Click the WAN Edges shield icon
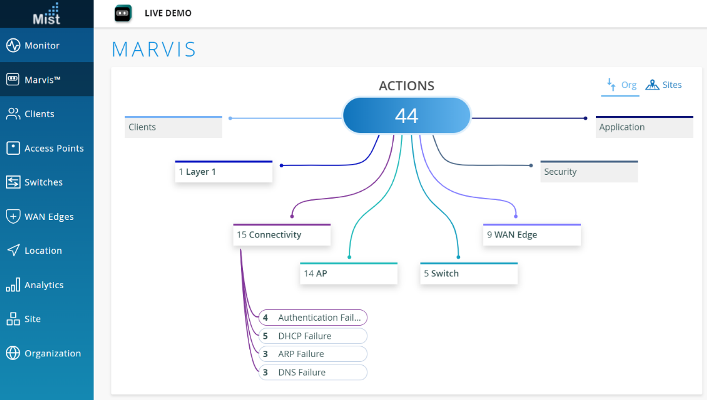 point(13,216)
